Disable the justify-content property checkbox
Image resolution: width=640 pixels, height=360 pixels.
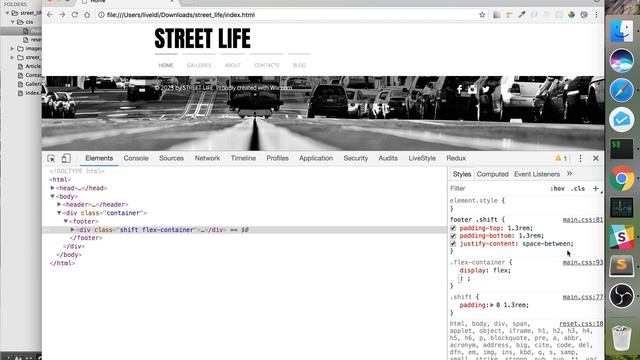pos(453,244)
